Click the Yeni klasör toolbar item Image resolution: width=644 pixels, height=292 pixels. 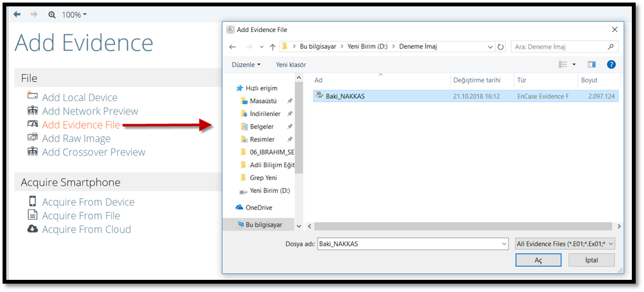click(291, 65)
